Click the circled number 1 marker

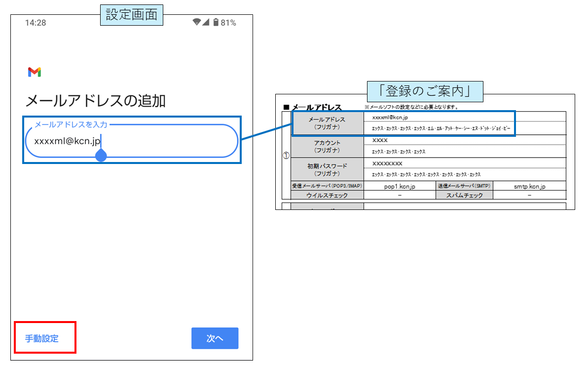pos(286,155)
